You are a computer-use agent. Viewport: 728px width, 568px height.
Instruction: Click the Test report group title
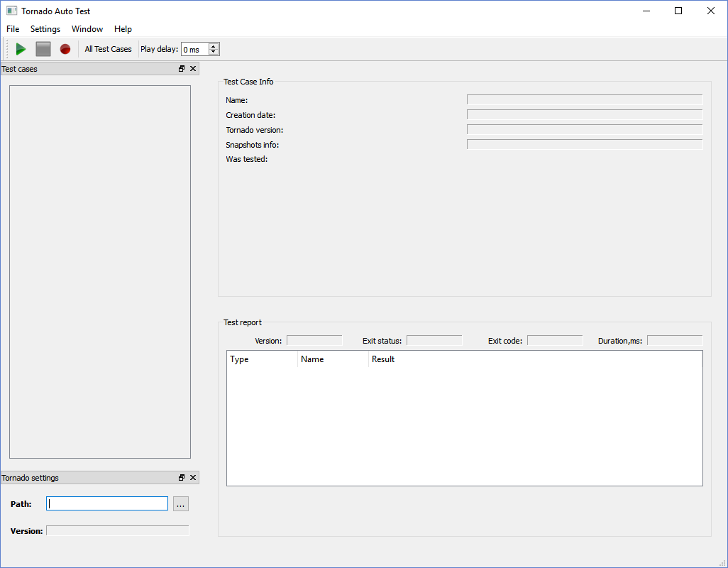(243, 322)
